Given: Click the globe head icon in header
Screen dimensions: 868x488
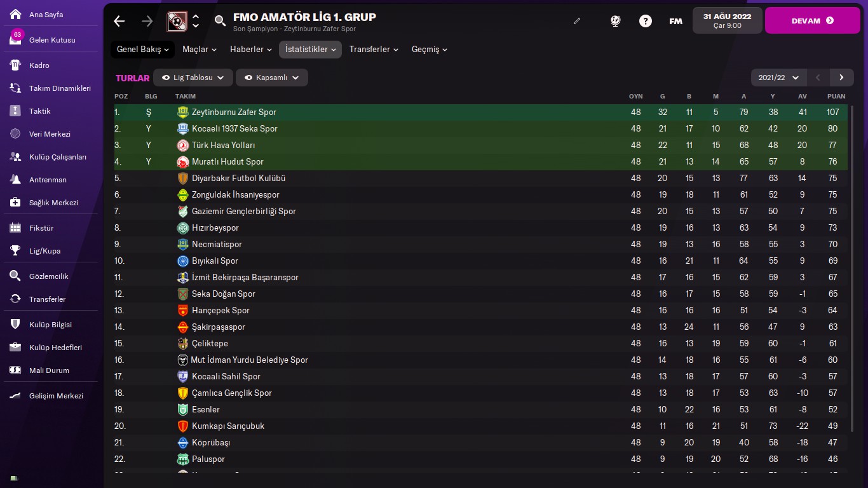Looking at the screenshot, I should (615, 21).
